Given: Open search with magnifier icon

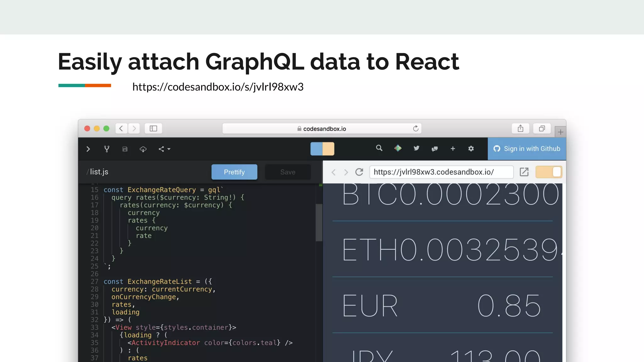Looking at the screenshot, I should 379,148.
